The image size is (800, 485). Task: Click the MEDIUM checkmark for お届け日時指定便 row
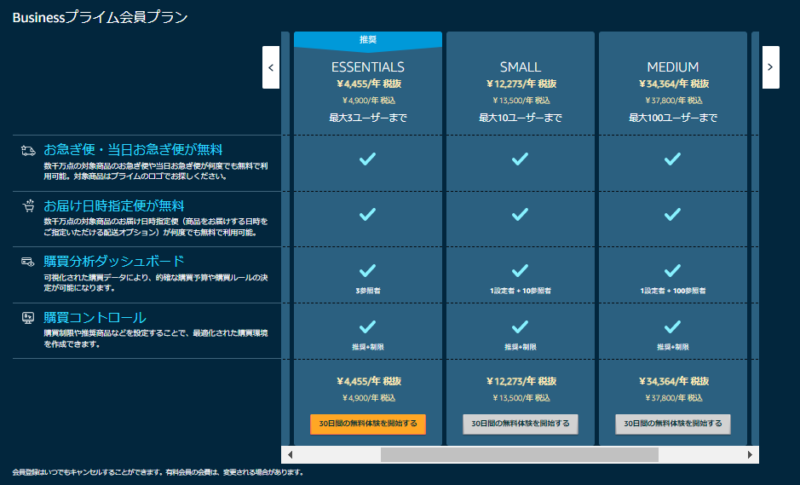click(672, 214)
